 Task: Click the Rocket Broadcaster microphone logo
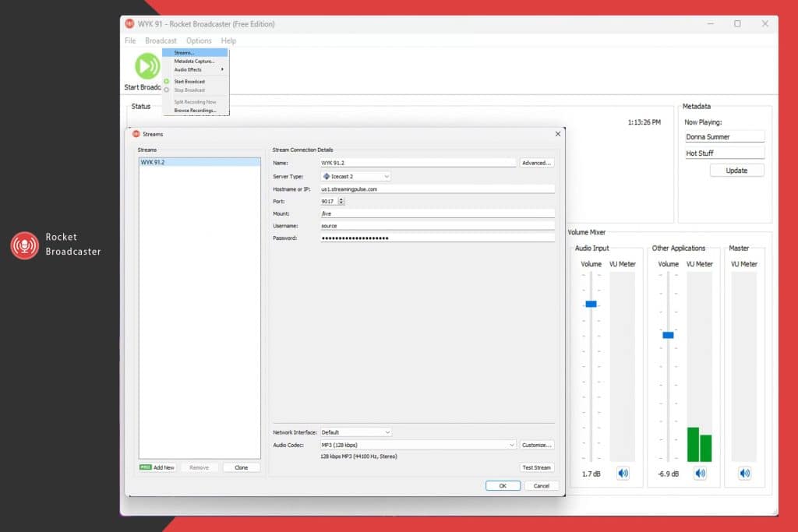coord(24,245)
